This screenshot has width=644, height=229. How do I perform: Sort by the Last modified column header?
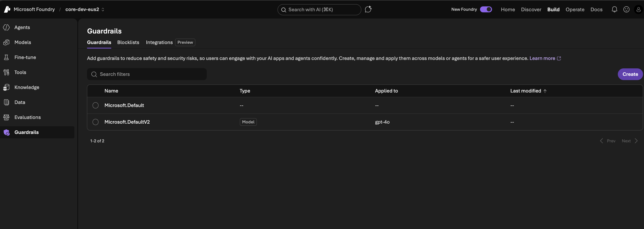pos(525,91)
